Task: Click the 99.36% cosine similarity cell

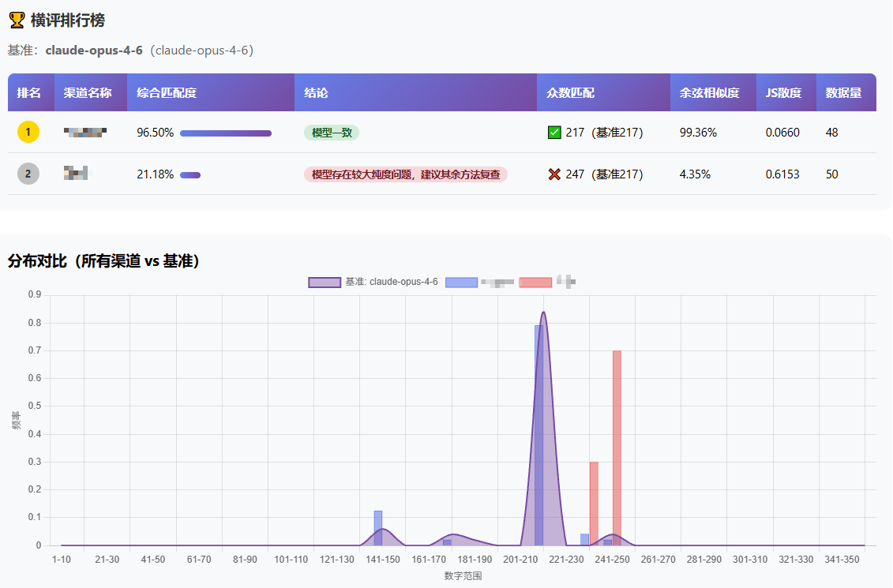Action: point(698,133)
